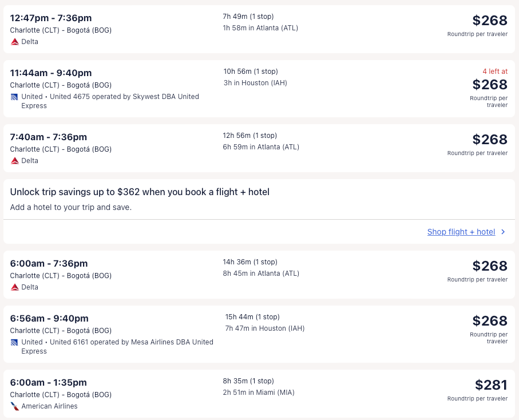Click the Delta logo on the 12:47pm flight
Image resolution: width=519 pixels, height=420 pixels.
[15, 42]
